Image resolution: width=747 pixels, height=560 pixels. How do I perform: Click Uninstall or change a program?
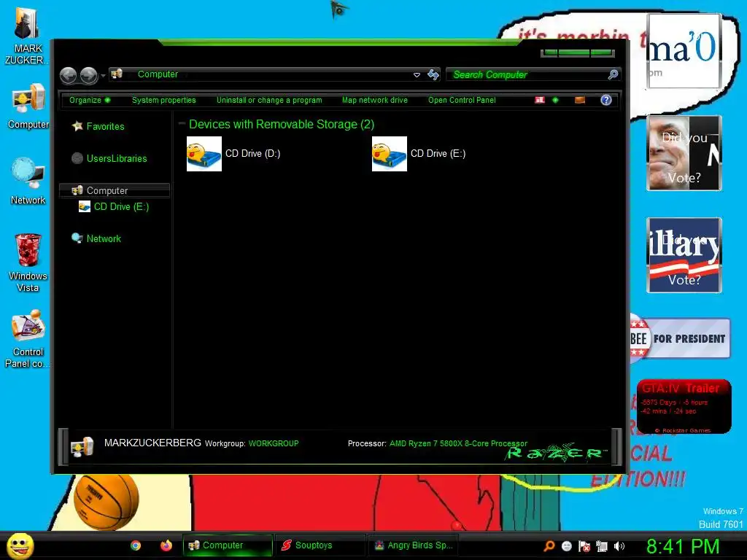269,100
